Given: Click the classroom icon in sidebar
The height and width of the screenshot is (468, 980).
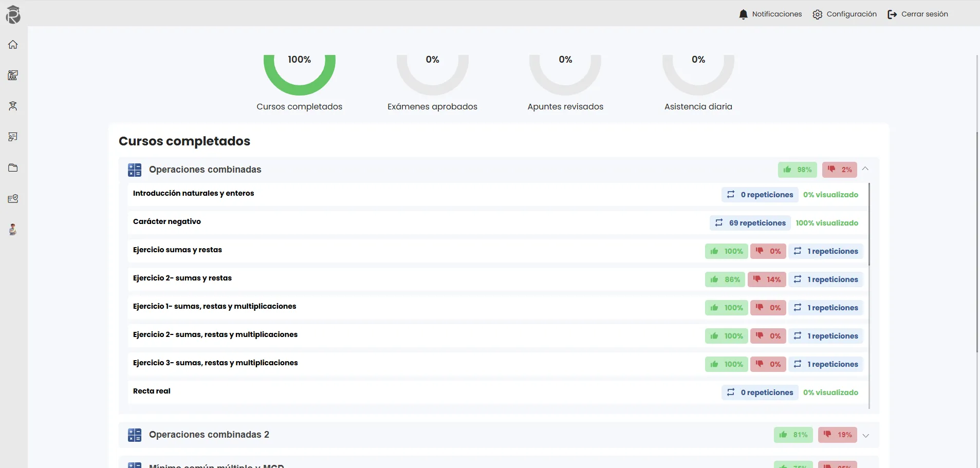Looking at the screenshot, I should click(13, 76).
